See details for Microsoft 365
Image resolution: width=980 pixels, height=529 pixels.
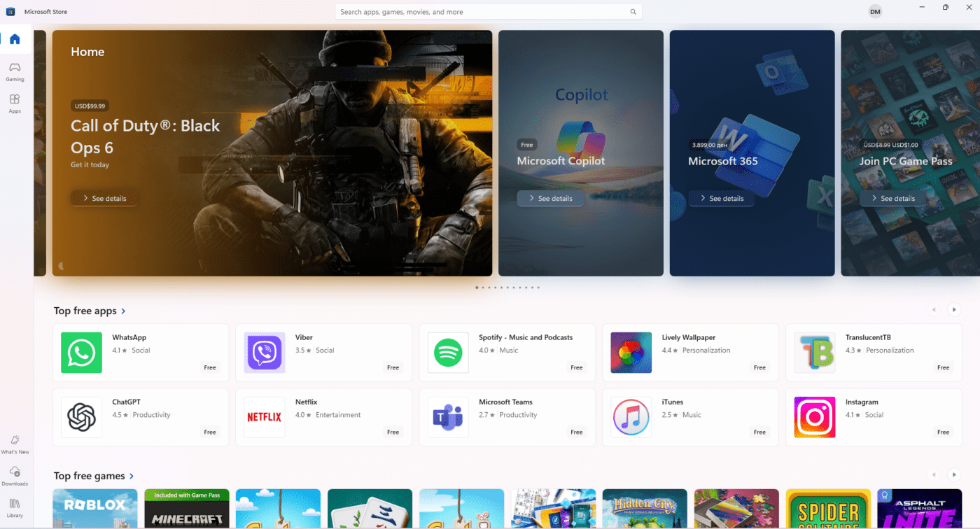click(x=722, y=198)
